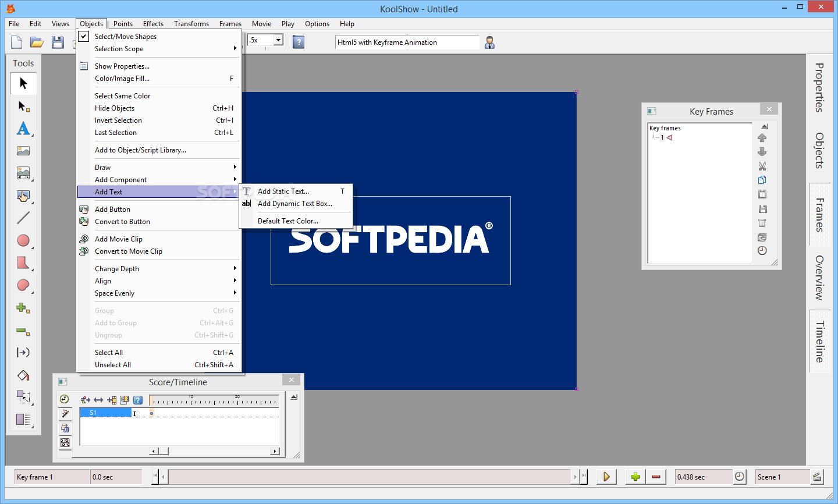Choose Invert Selection in Objects menu

click(x=159, y=120)
